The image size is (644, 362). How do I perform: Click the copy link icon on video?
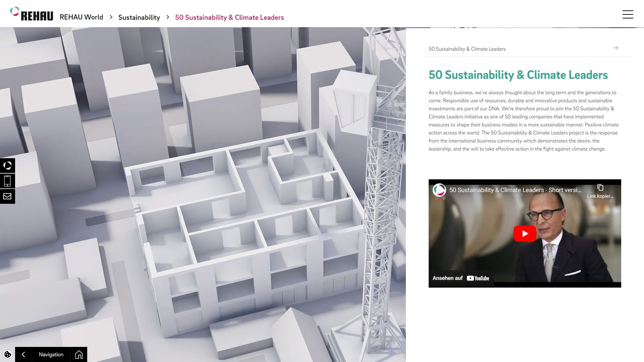coord(600,188)
